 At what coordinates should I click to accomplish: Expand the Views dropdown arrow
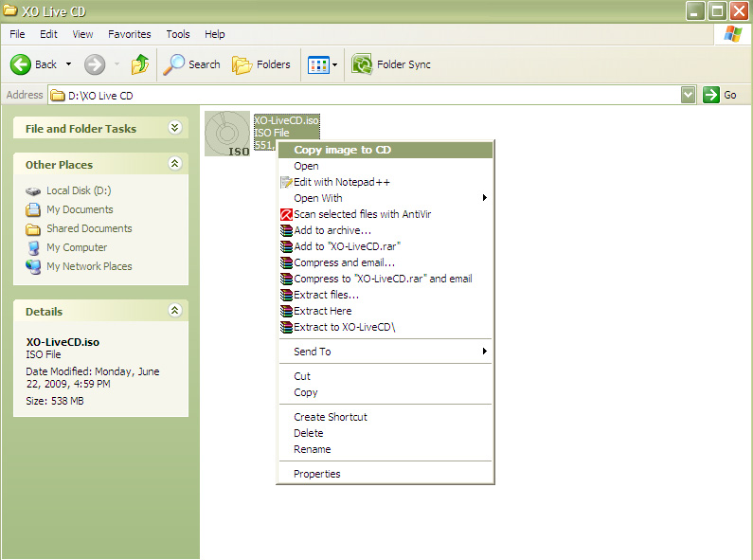click(334, 64)
